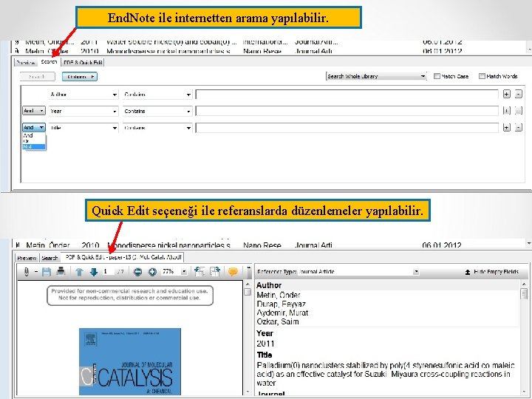Click the PDF viewer vertical scrollbar
Viewport: 532px width, 399px height.
tap(248, 338)
